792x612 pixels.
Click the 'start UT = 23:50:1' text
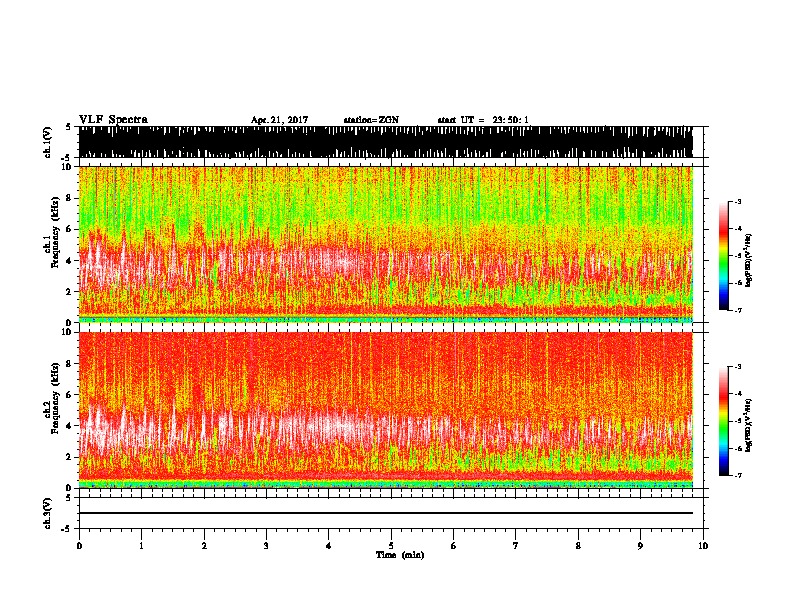pos(483,120)
